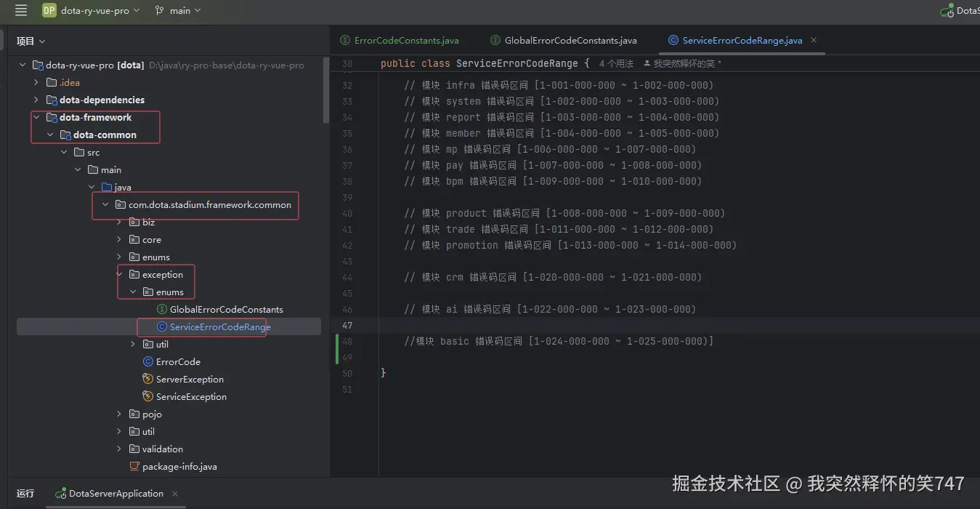Click the 'crm' module comment line
The image size is (980, 509).
coord(553,277)
